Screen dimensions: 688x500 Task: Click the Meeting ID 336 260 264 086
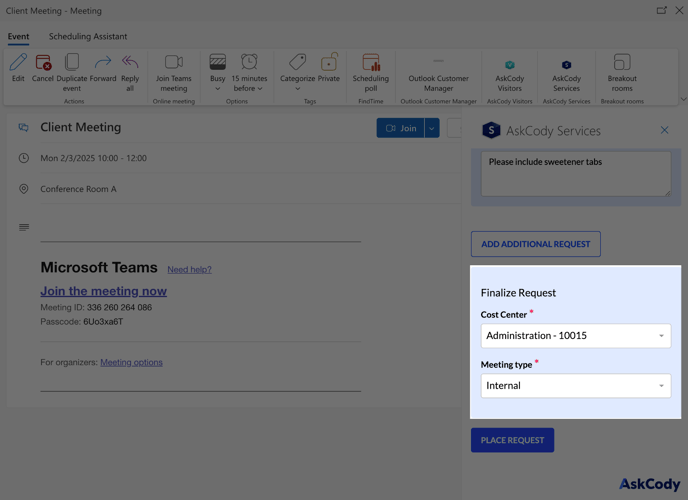pos(96,307)
